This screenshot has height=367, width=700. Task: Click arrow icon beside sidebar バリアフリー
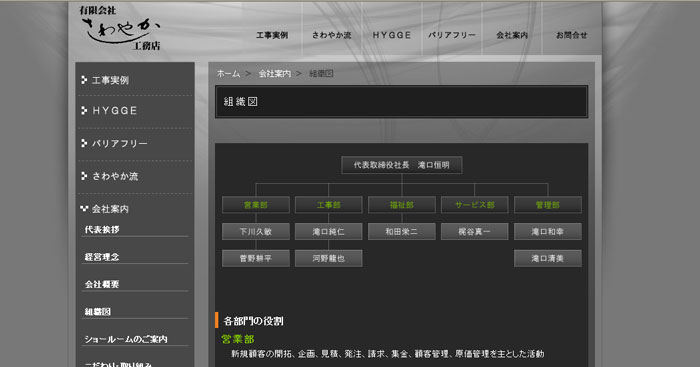84,143
